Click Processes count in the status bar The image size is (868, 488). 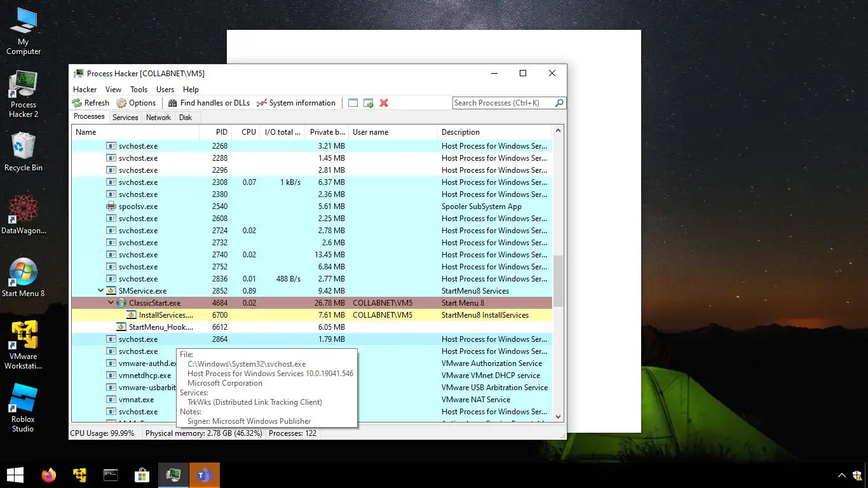pos(292,433)
